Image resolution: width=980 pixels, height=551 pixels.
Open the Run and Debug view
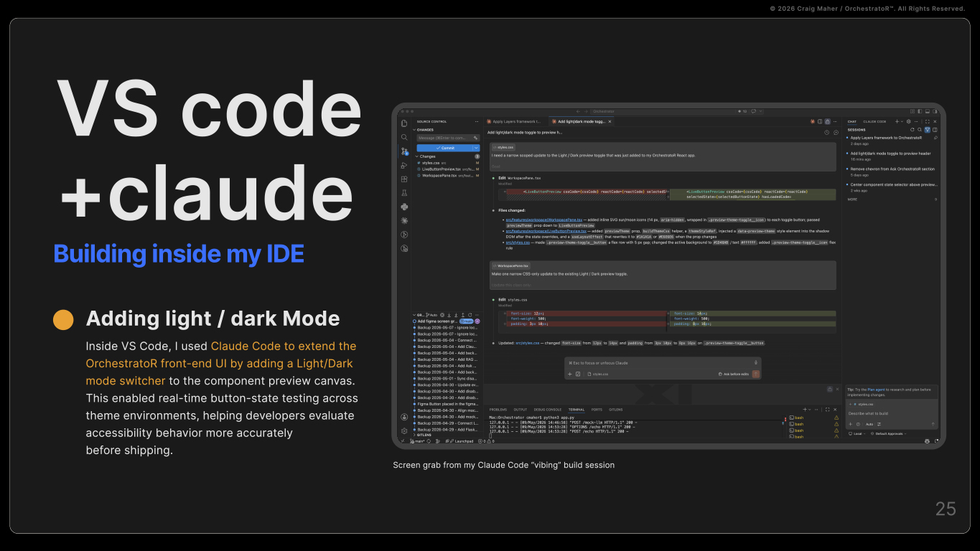(x=404, y=165)
